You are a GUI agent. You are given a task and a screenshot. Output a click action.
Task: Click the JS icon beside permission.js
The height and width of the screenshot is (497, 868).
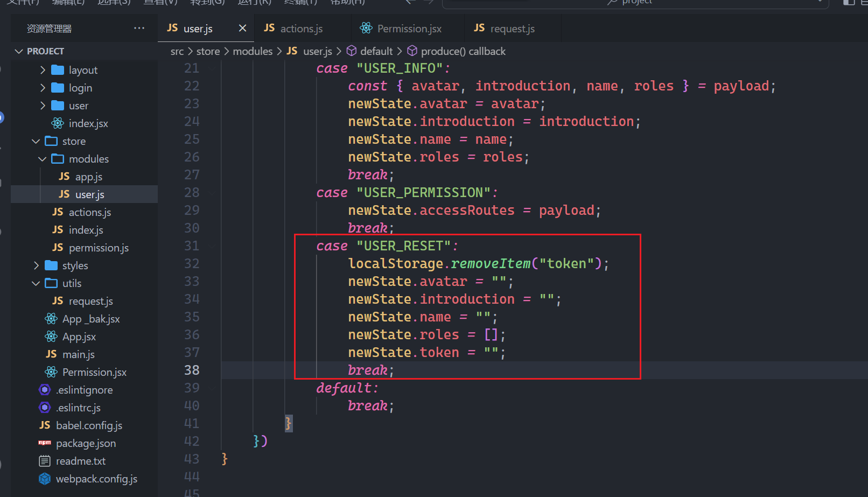[58, 248]
